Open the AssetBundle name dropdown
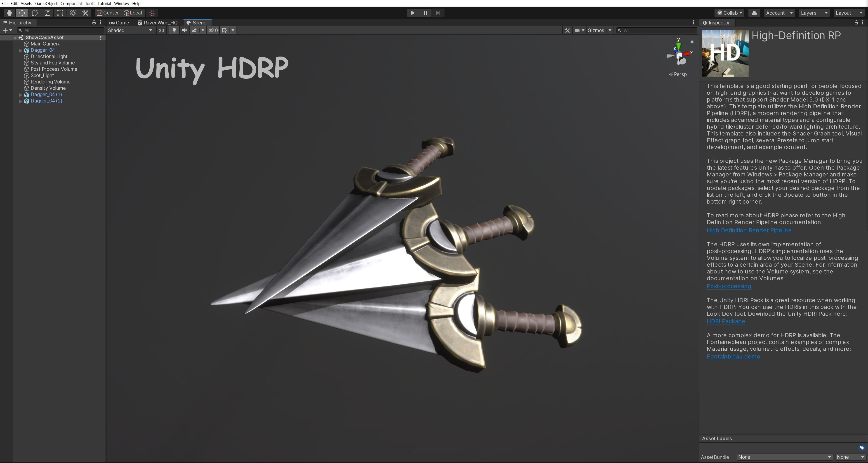The height and width of the screenshot is (463, 868). 785,457
